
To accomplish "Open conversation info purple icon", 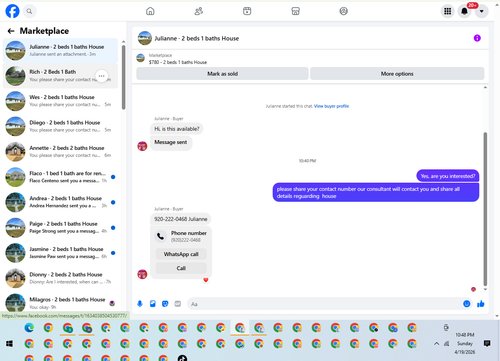I will [x=477, y=38].
